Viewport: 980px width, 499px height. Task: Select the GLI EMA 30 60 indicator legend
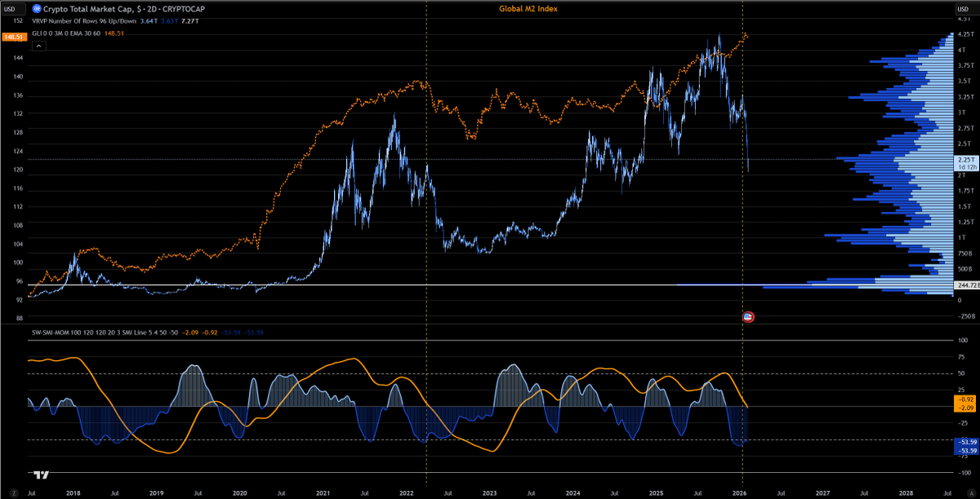point(68,33)
